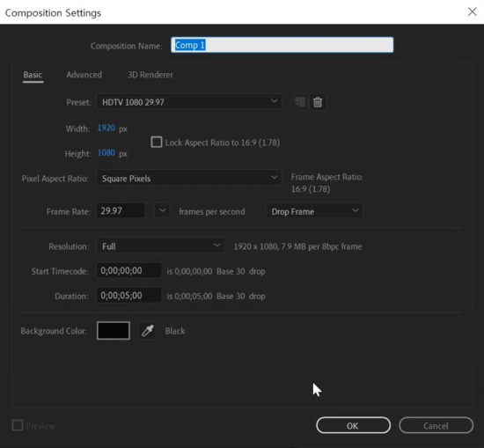Open the Resolution Full dropdown

(x=160, y=246)
